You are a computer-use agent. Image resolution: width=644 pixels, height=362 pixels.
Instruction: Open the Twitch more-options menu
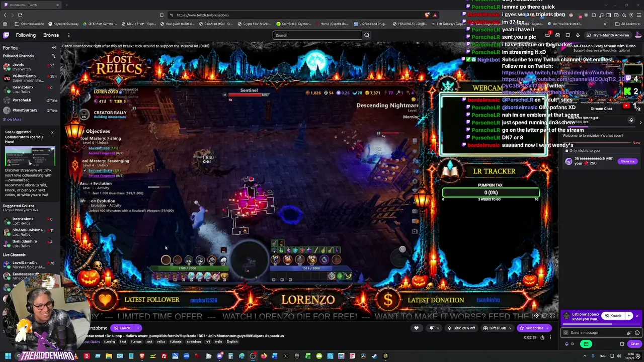(69, 35)
